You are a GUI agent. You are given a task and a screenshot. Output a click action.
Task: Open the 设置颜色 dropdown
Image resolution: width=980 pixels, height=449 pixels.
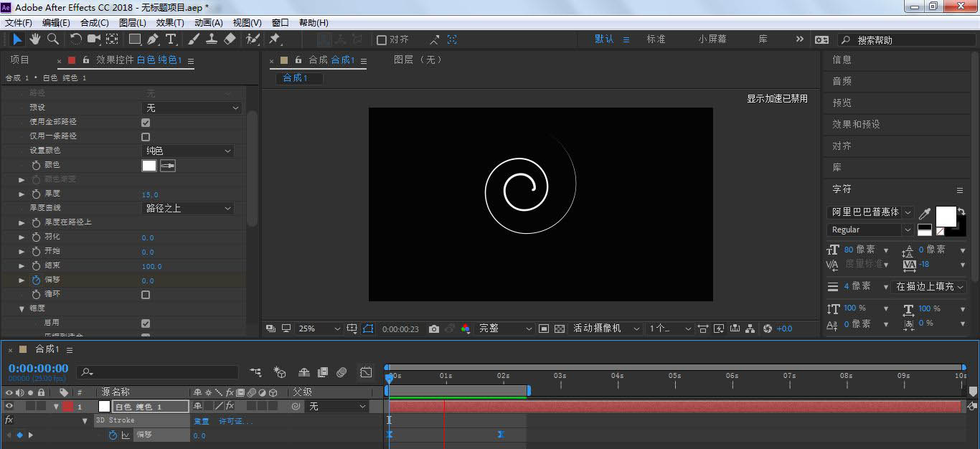click(x=188, y=151)
